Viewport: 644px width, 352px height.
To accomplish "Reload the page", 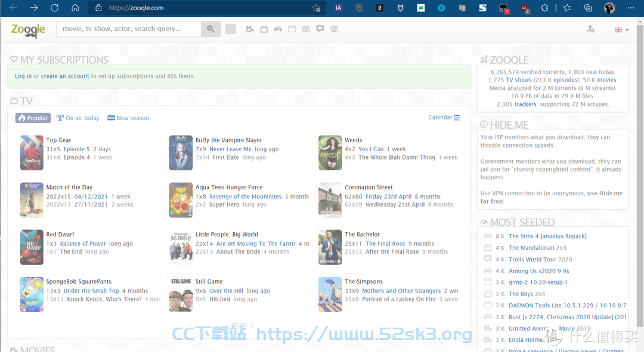I will point(55,8).
